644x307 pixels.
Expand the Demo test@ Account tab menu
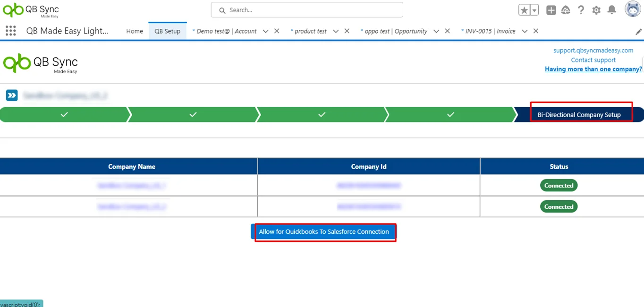[x=266, y=31]
